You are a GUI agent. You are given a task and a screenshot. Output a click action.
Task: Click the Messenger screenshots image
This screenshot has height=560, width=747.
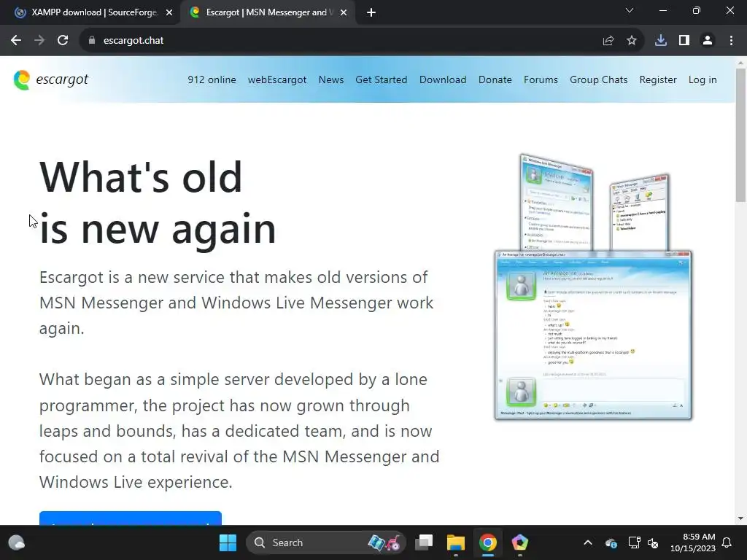[593, 287]
